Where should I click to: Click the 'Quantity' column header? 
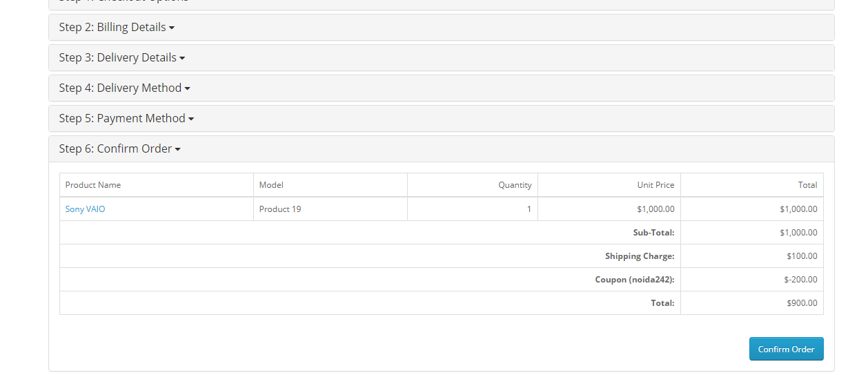(473, 185)
